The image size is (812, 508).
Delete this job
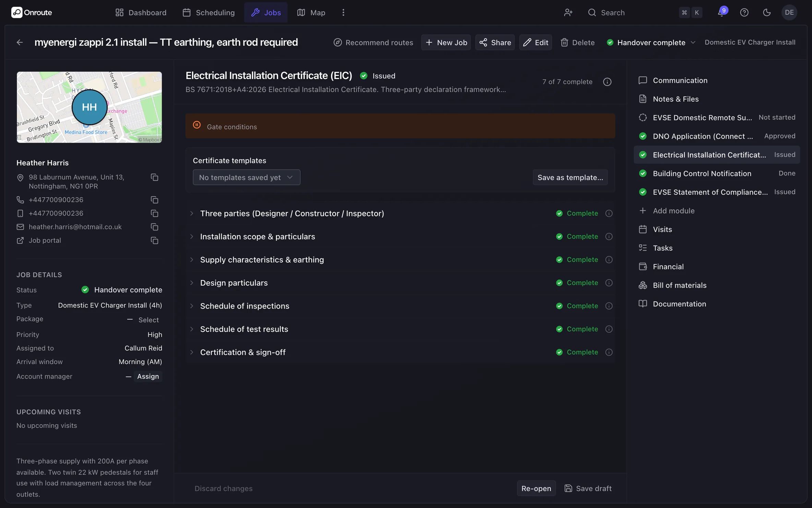577,43
